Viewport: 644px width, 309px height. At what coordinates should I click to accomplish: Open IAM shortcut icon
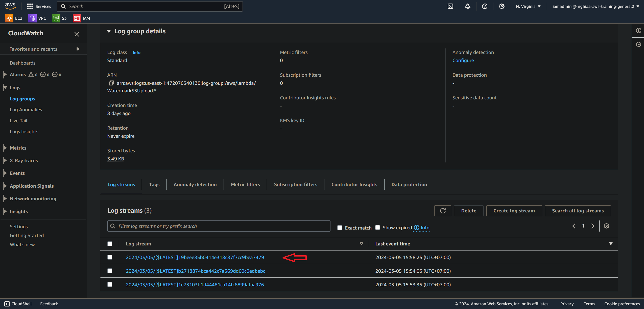[x=77, y=18]
